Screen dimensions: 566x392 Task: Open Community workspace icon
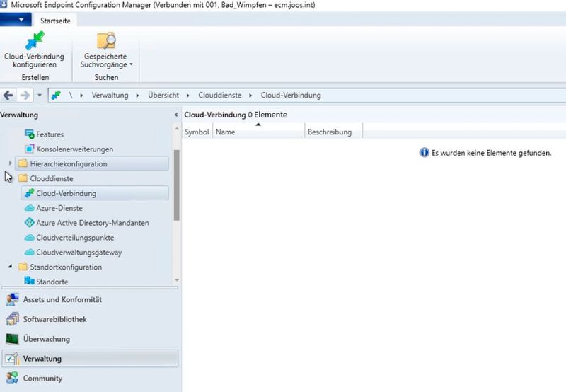click(x=12, y=378)
